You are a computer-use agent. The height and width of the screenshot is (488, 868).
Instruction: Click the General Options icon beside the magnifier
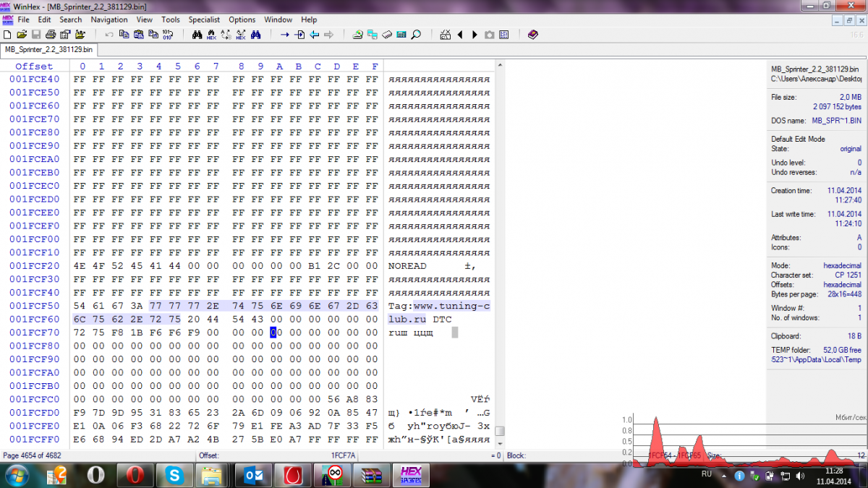(x=446, y=34)
